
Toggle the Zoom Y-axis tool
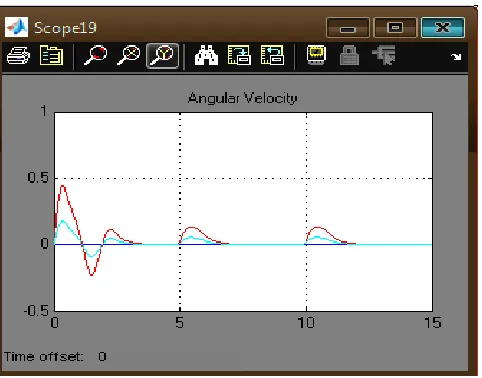(x=162, y=56)
